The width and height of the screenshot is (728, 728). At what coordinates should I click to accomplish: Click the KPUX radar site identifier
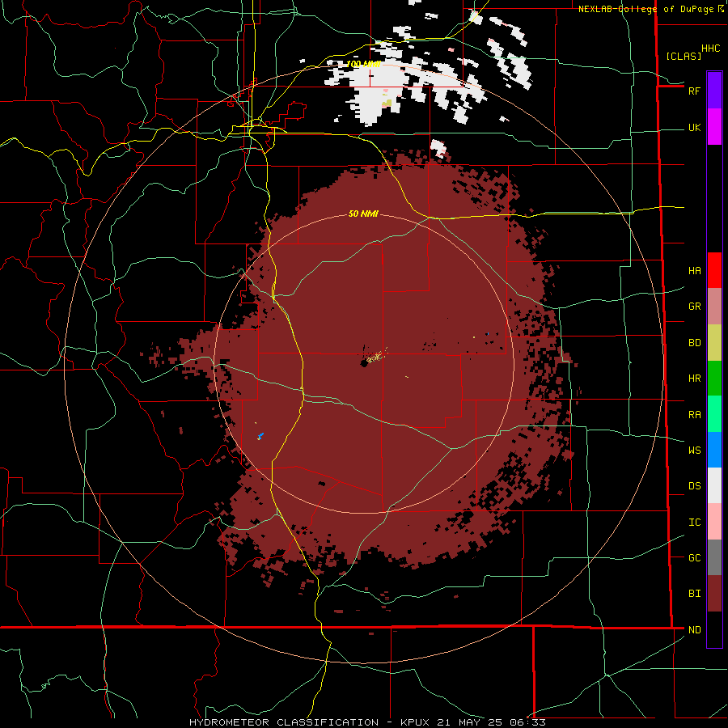[x=415, y=722]
